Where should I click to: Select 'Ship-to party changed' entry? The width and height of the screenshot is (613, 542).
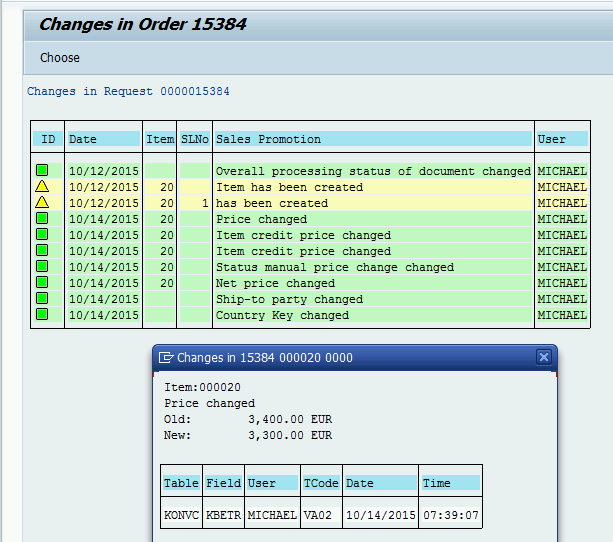(290, 300)
